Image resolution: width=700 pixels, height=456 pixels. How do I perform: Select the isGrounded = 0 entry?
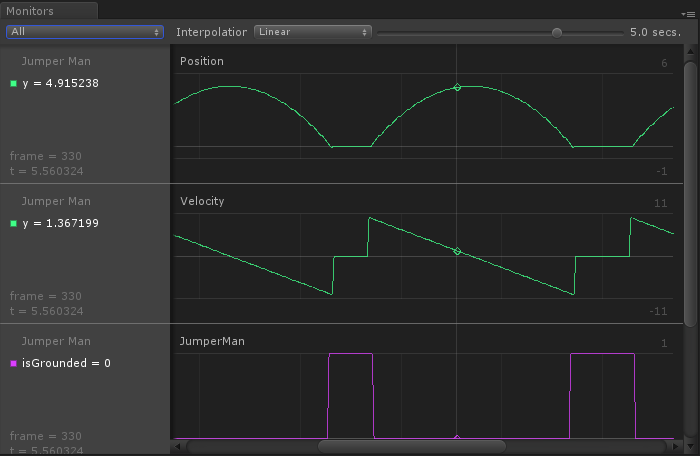point(66,363)
